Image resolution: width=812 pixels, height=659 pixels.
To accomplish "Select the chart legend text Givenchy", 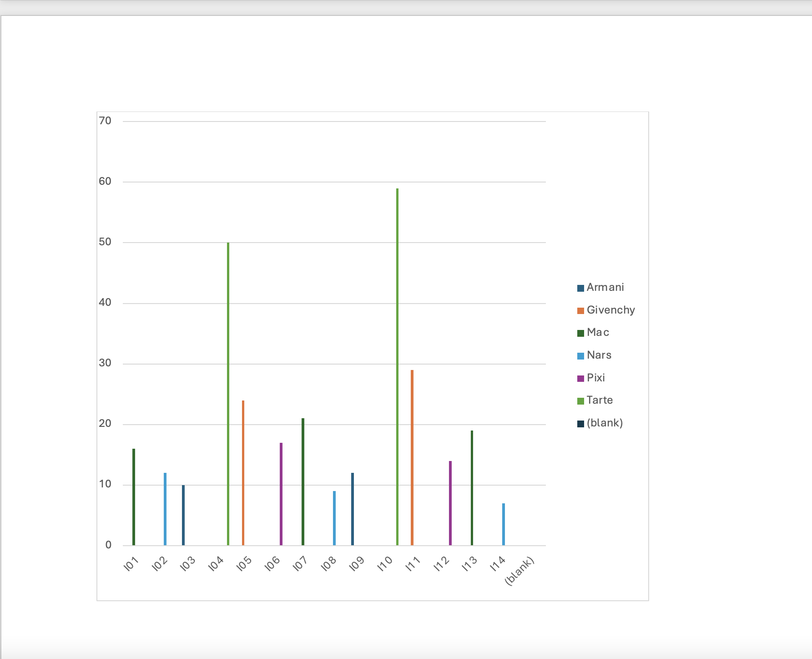I will click(611, 310).
